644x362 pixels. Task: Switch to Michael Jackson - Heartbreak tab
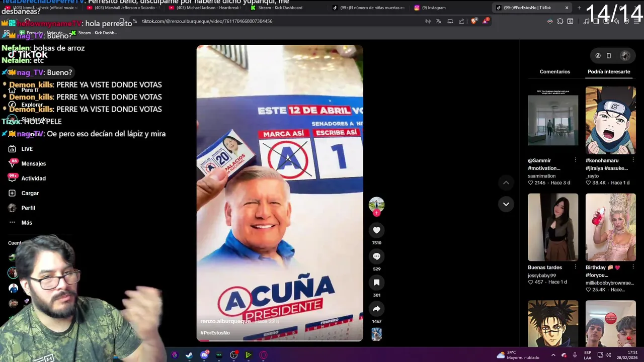pyautogui.click(x=205, y=8)
